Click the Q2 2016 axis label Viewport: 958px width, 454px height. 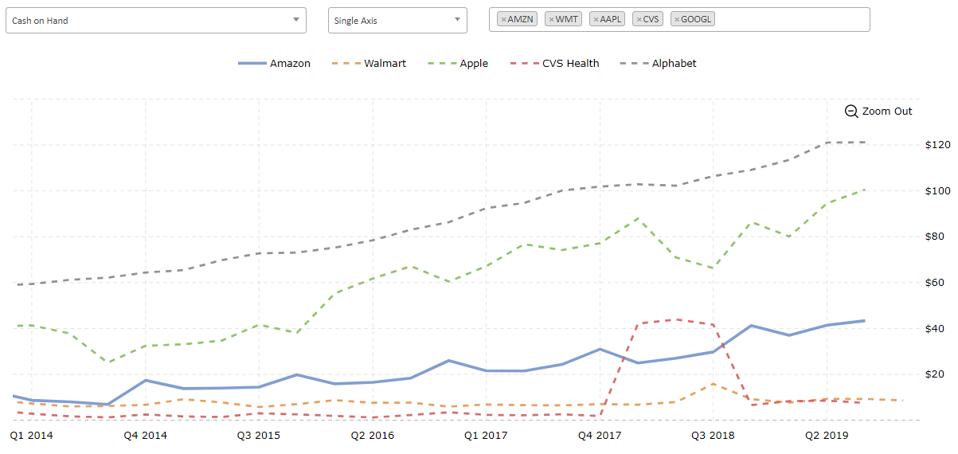(x=373, y=436)
